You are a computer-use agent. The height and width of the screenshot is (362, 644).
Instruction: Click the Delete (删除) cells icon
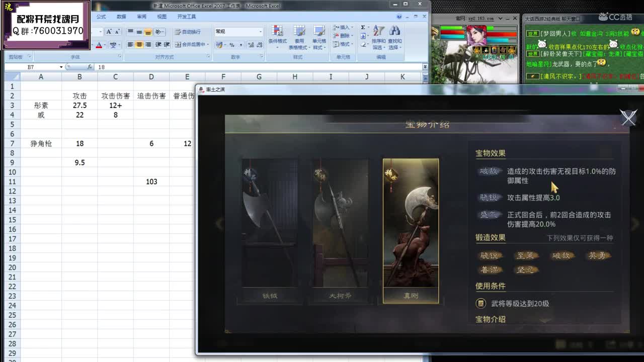click(345, 36)
